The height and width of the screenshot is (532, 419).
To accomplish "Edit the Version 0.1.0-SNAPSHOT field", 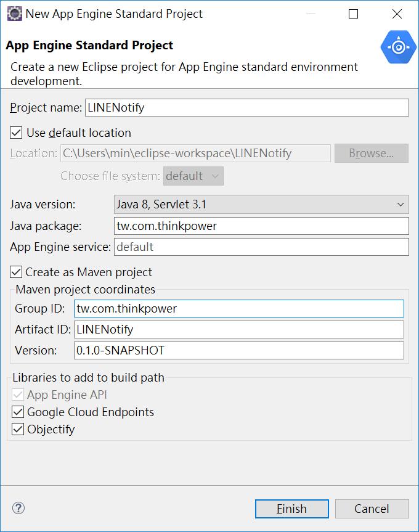I will (x=239, y=351).
